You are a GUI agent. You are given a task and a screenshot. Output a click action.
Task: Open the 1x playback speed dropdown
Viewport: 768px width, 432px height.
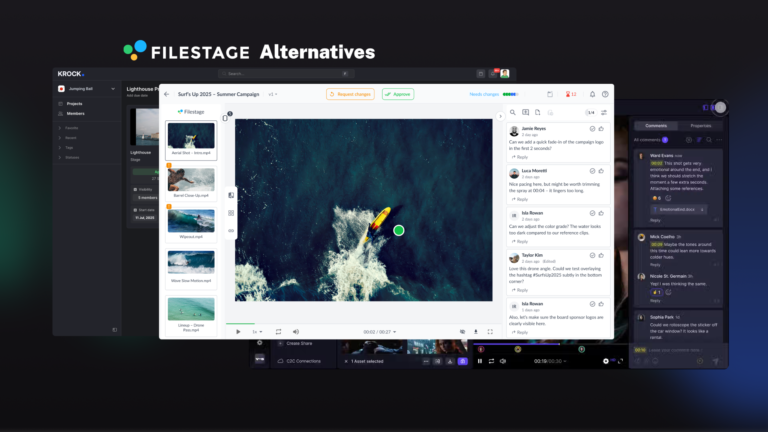click(257, 332)
